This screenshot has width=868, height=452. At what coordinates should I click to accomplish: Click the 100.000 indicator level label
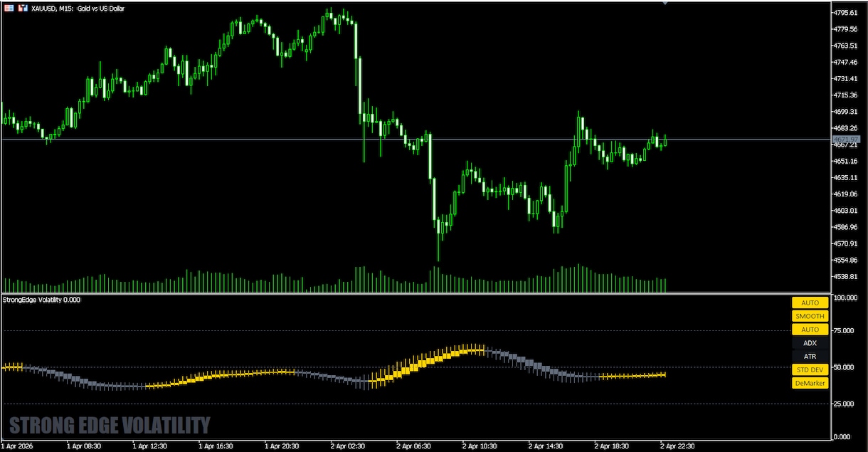coord(846,298)
